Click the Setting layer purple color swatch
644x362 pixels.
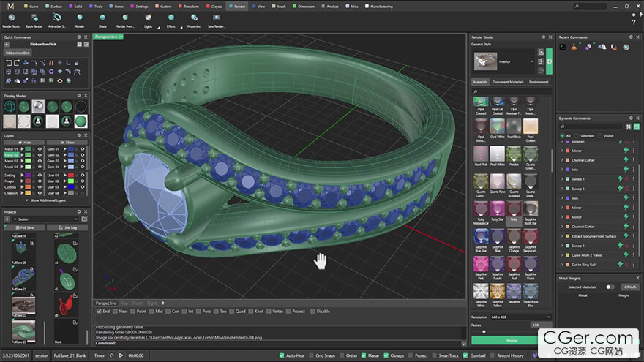coord(28,176)
